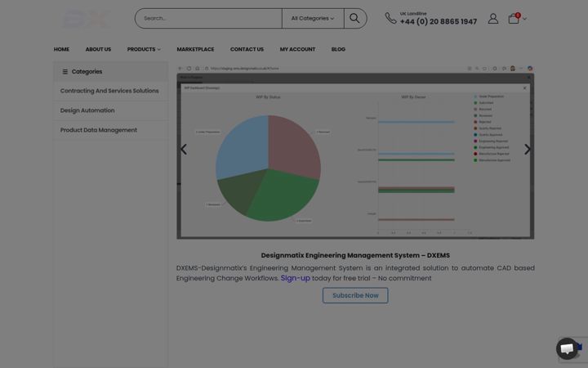The width and height of the screenshot is (588, 368).
Task: Focus the Search input field
Action: tap(208, 18)
